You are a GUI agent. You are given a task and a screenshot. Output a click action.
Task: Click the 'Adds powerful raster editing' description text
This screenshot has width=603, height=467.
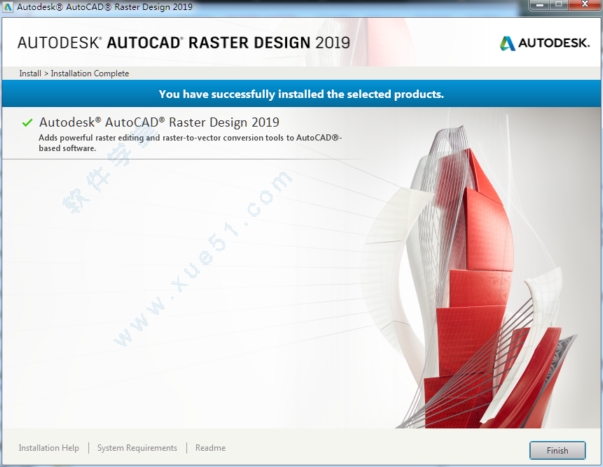190,143
